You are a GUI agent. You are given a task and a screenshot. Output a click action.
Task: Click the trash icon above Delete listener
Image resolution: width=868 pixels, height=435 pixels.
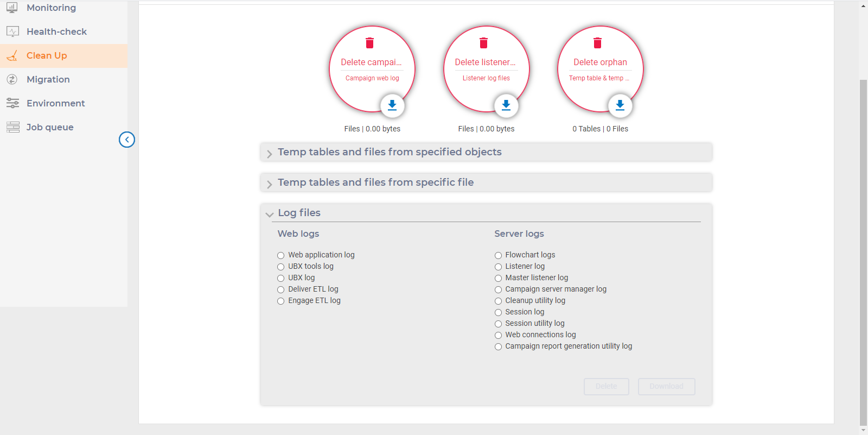(483, 43)
